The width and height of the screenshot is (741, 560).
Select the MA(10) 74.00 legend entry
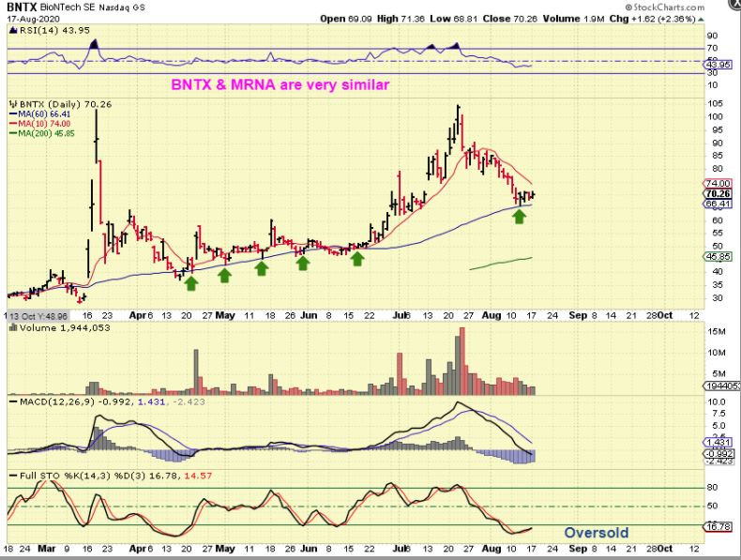click(39, 123)
